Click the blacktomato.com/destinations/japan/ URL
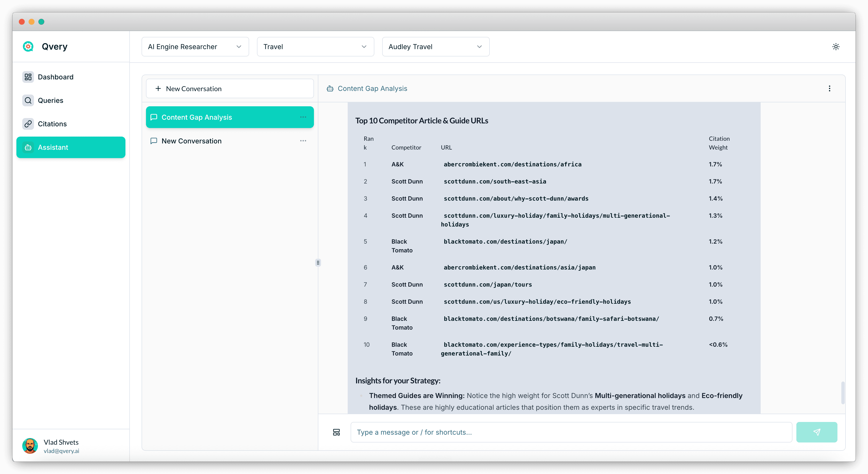This screenshot has width=868, height=474. (505, 242)
